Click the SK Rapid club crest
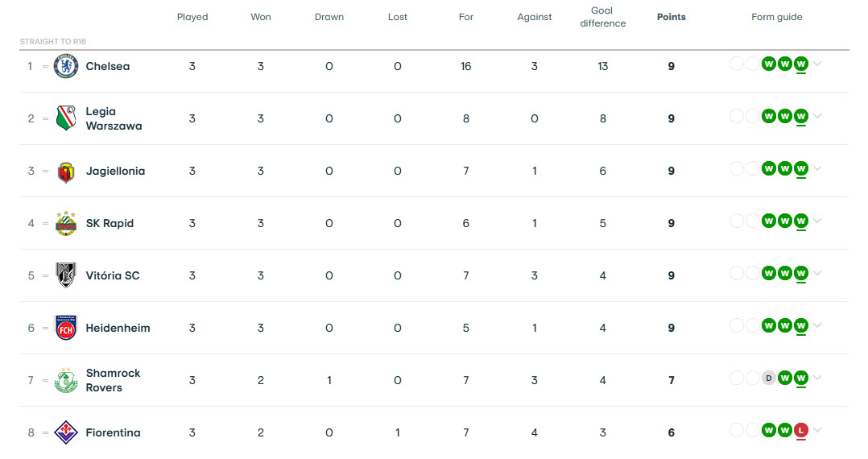The height and width of the screenshot is (459, 868). coord(65,223)
